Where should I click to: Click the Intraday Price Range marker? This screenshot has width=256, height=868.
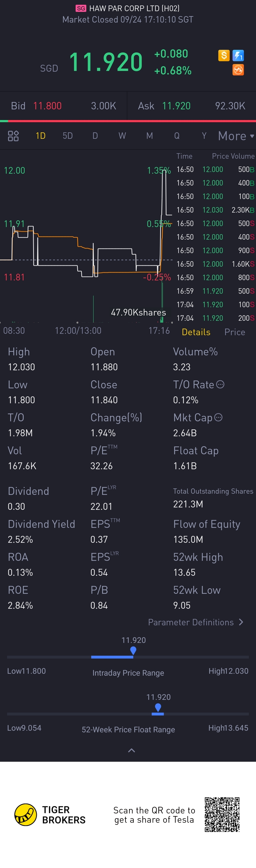[x=133, y=650]
